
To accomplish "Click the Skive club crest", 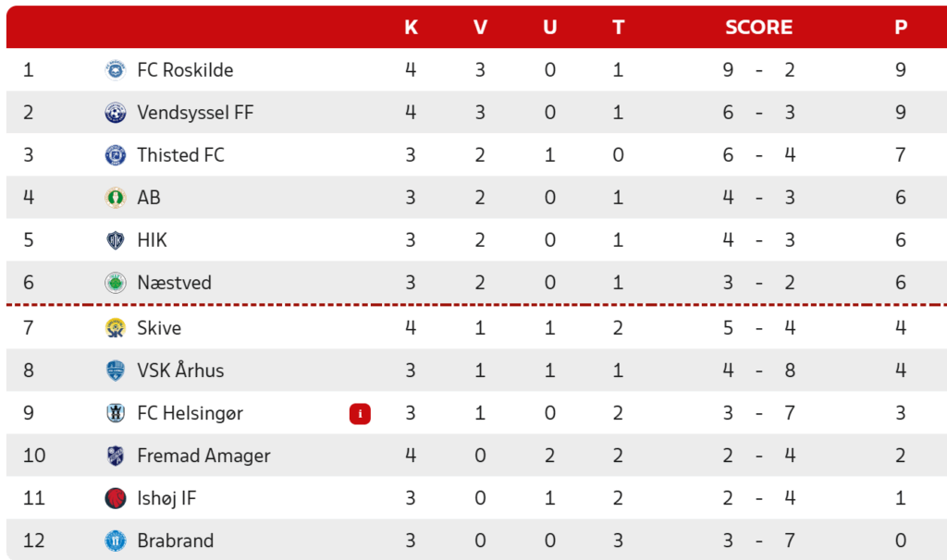I will (x=116, y=328).
